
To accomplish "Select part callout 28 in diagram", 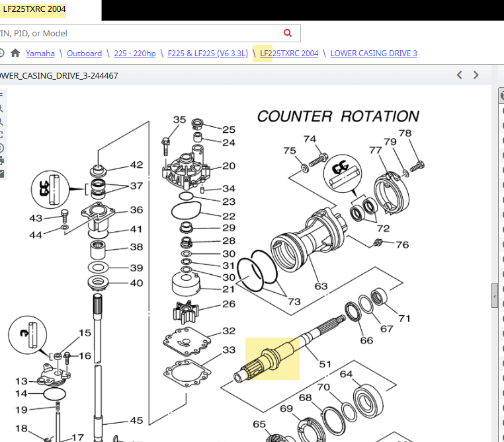I will [x=229, y=241].
